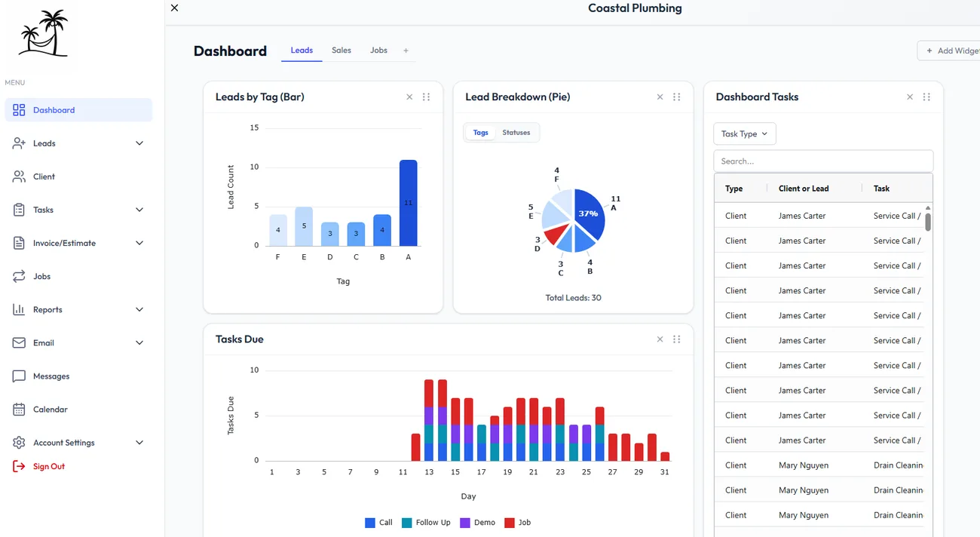Click the Reports bar chart icon

point(19,309)
